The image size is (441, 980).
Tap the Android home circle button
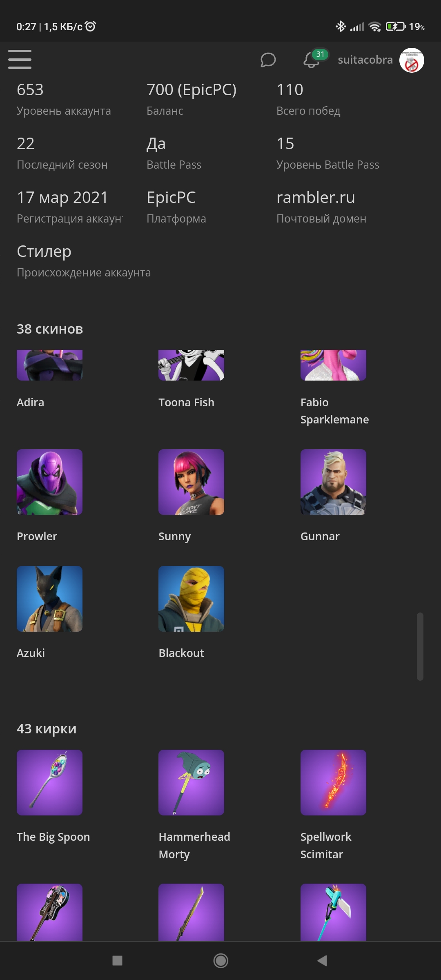point(220,960)
